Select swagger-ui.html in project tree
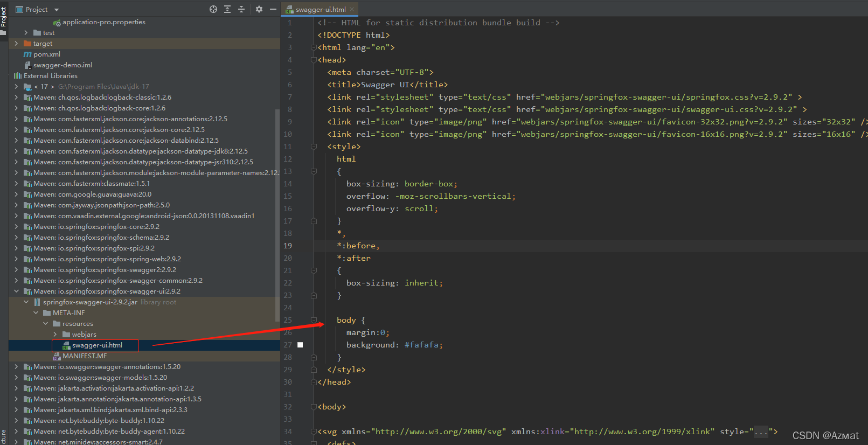This screenshot has width=868, height=445. click(97, 345)
